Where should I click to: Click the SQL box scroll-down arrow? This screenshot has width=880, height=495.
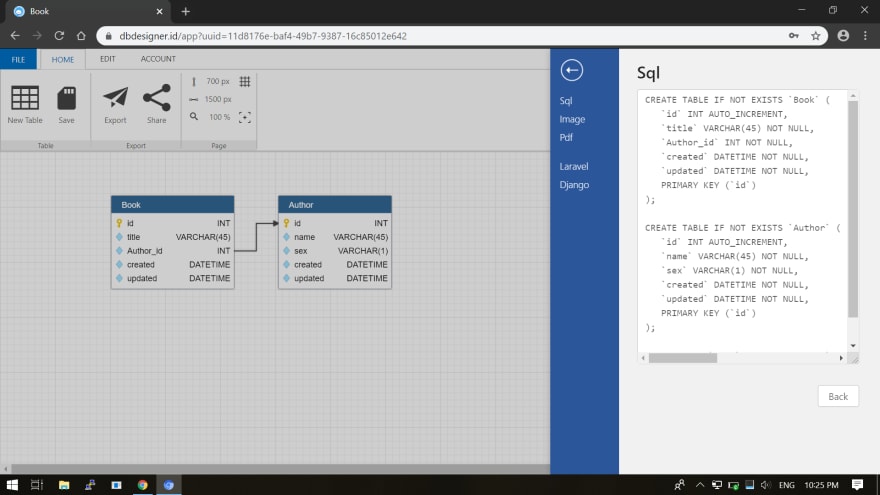tap(853, 346)
